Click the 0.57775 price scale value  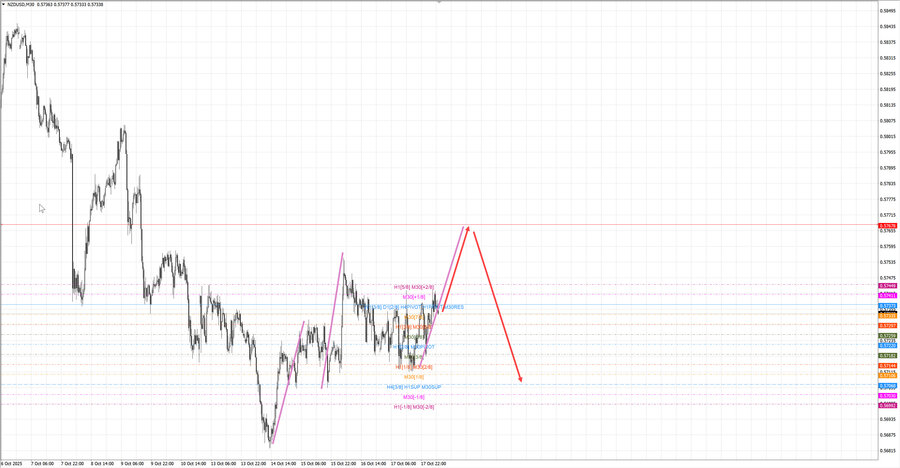(x=888, y=200)
